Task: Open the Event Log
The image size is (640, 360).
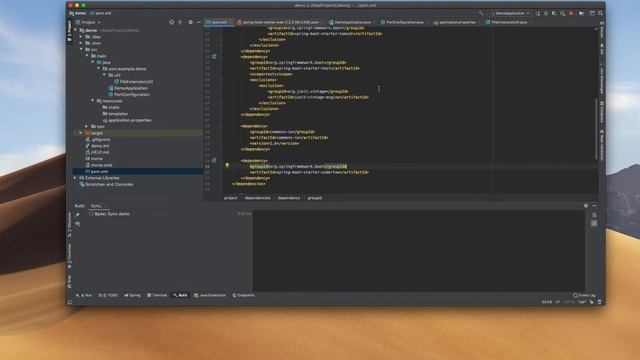Action: point(584,295)
